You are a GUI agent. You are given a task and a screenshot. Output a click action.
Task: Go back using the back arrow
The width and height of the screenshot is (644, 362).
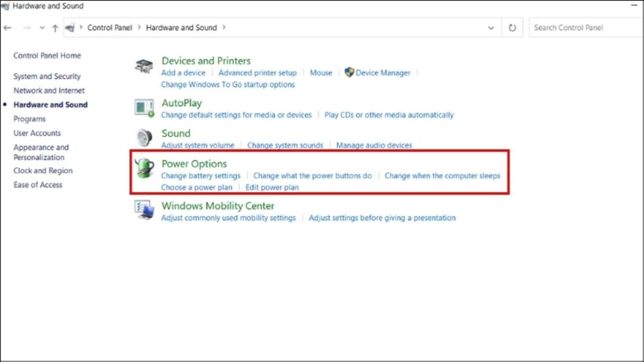coord(8,28)
